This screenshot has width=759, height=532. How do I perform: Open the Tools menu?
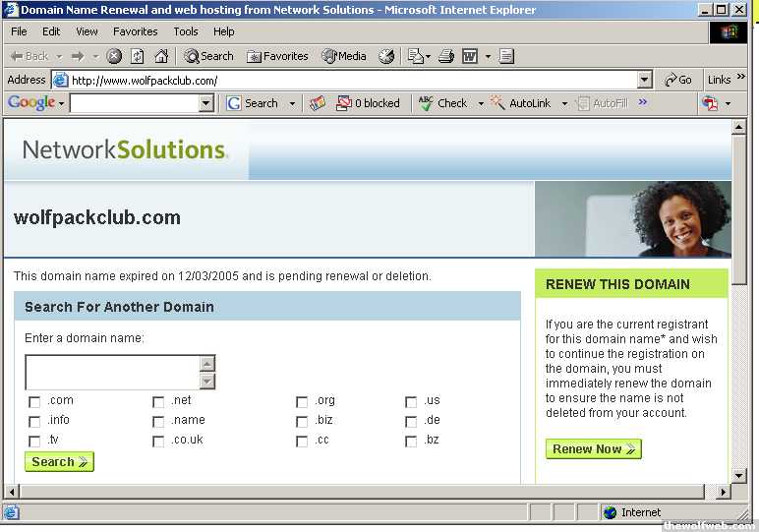point(186,31)
